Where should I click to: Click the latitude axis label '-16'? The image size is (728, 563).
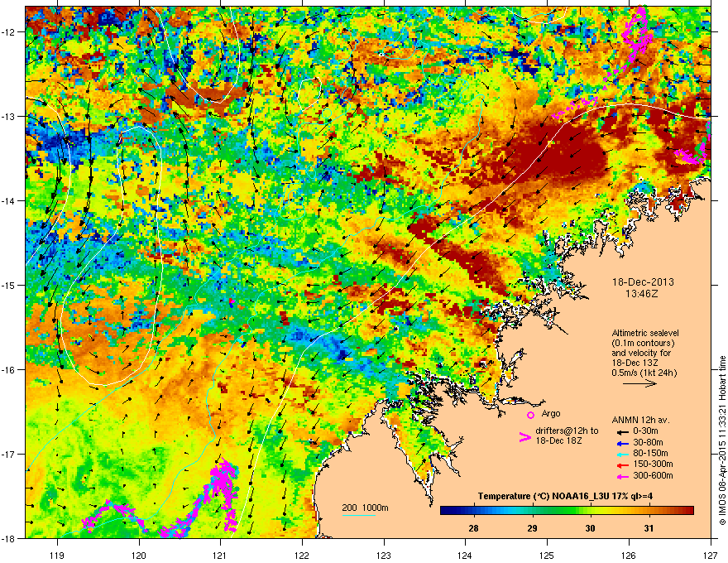point(9,370)
